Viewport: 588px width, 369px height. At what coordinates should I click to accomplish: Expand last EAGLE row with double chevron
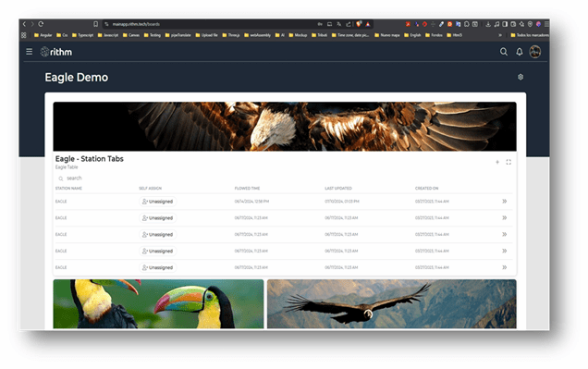click(505, 267)
